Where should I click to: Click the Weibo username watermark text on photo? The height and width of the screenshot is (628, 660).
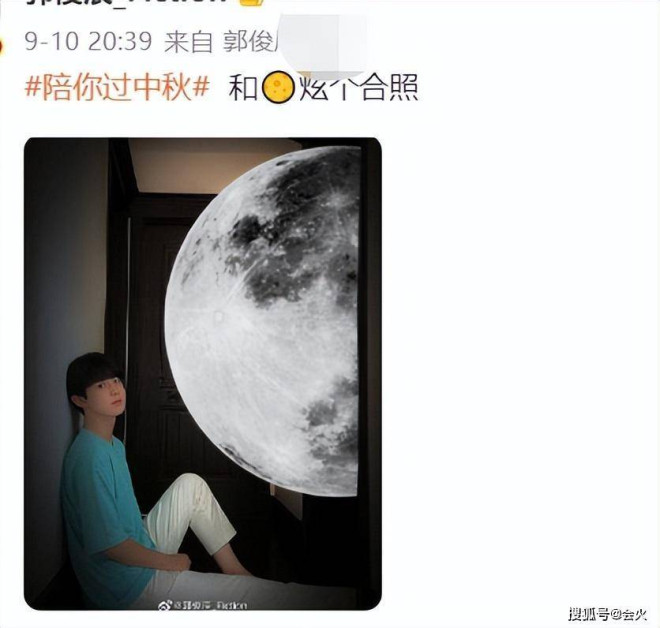(210, 605)
